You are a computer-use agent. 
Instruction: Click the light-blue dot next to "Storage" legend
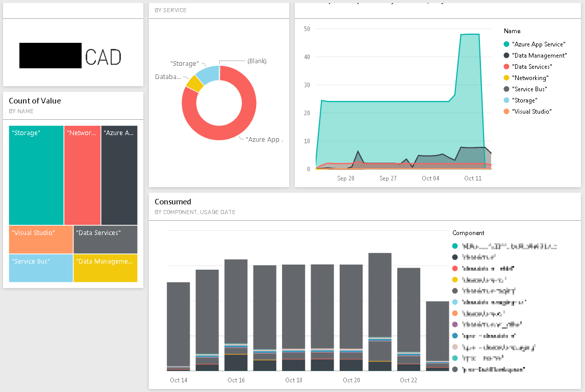point(506,100)
